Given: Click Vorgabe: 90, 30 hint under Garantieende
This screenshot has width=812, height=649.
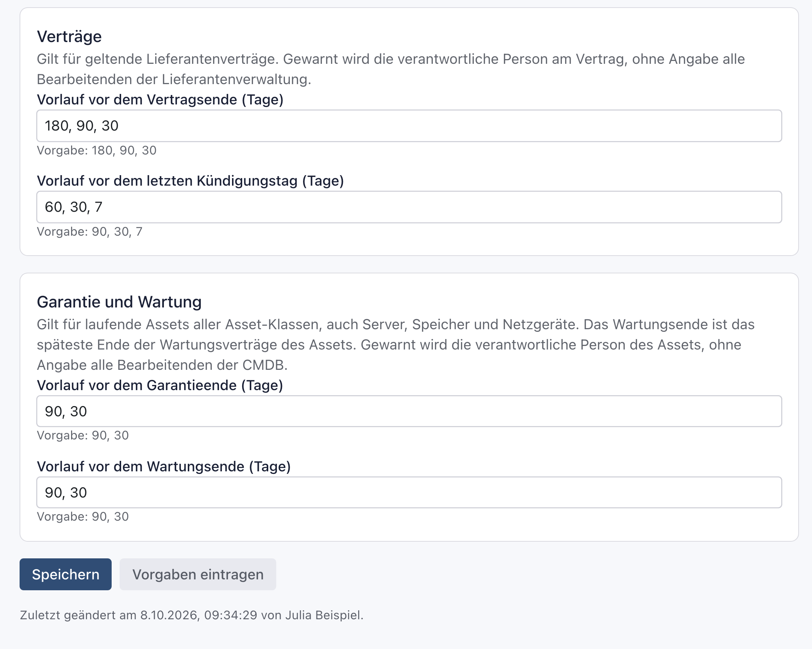Looking at the screenshot, I should click(83, 435).
